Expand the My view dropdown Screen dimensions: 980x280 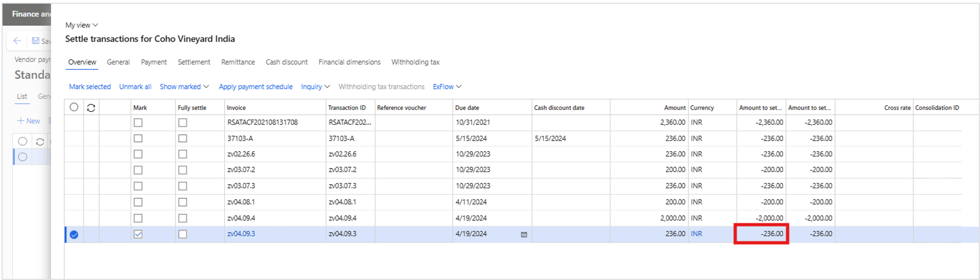(81, 25)
